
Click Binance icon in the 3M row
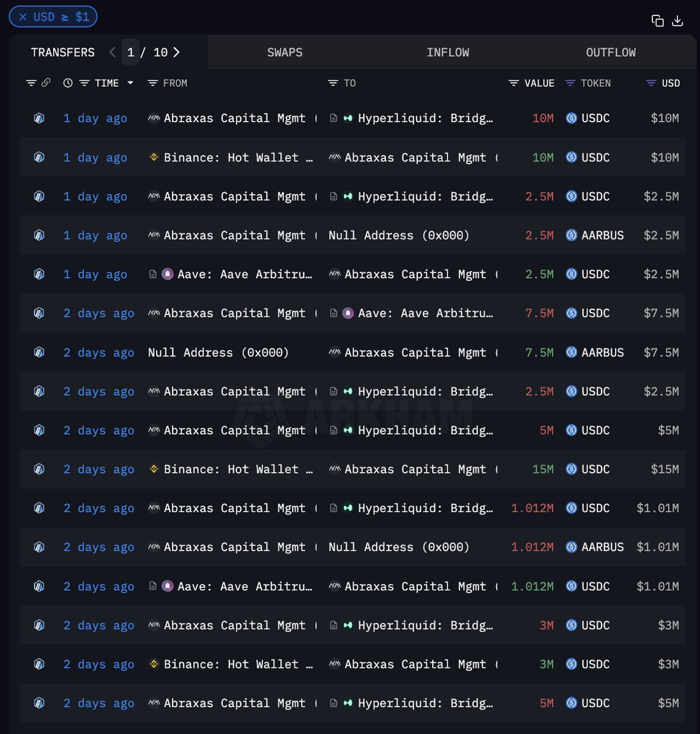coord(154,664)
